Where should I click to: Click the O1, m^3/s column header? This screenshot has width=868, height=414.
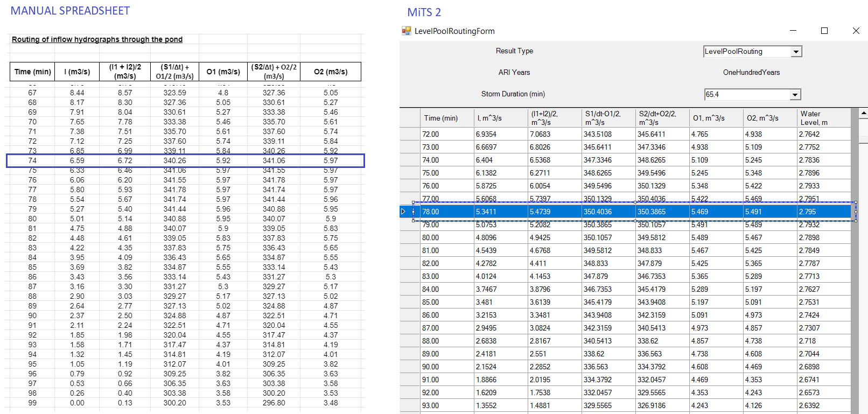716,118
